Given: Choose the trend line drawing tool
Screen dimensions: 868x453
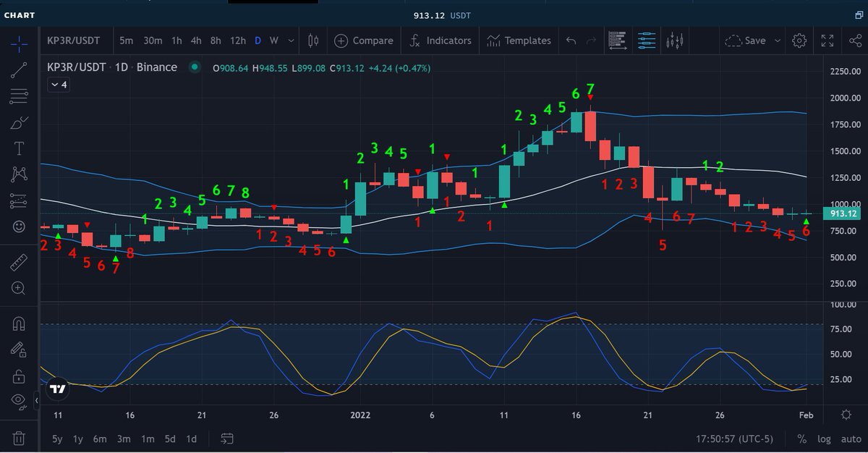Looking at the screenshot, I should (x=19, y=69).
